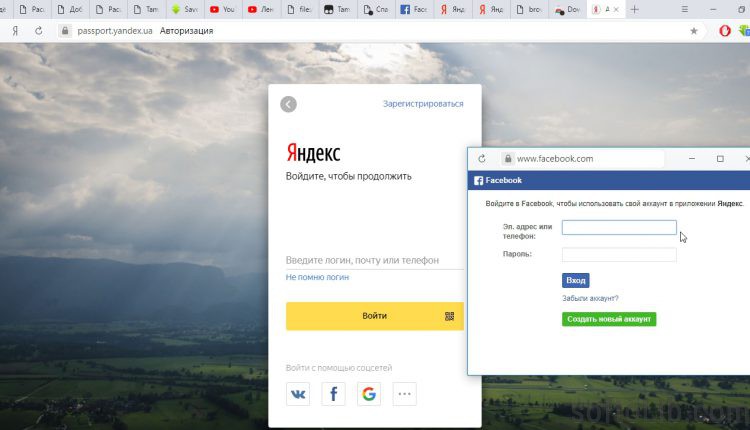Viewport: 750px width, 430px height.
Task: Switch to the file tab
Action: point(299,9)
